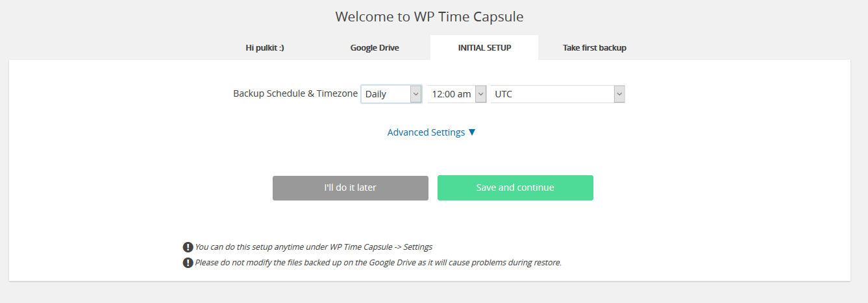
Task: Select the INITIAL SETUP tab
Action: (x=484, y=47)
